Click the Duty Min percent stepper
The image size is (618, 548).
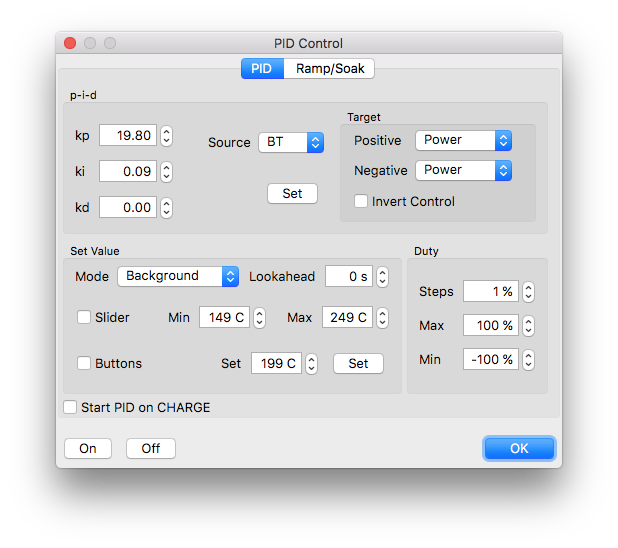point(528,360)
